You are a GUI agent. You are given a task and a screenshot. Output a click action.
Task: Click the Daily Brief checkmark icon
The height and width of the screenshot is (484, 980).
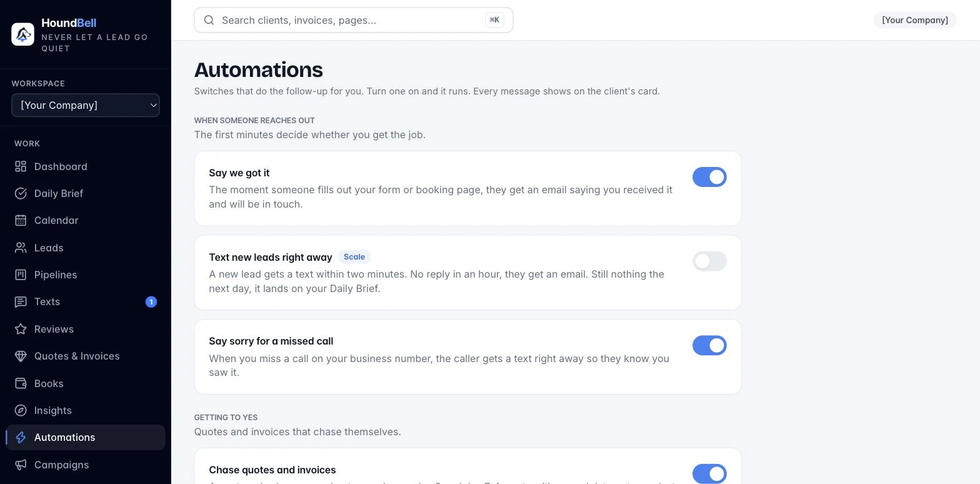click(x=21, y=193)
